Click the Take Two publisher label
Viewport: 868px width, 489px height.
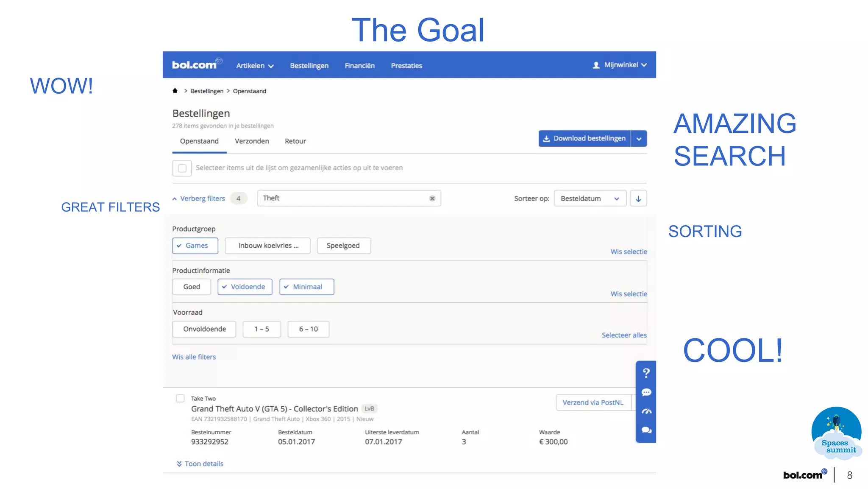[203, 399]
